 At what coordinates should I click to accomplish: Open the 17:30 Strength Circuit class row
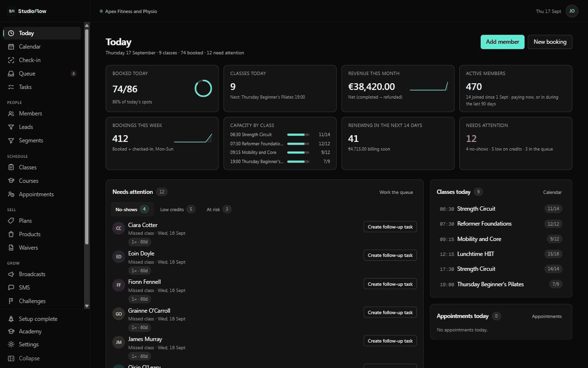(x=501, y=269)
